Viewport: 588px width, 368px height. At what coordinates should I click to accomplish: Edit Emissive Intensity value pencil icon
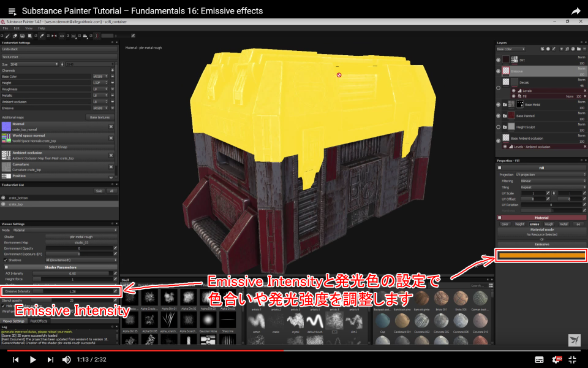pyautogui.click(x=115, y=291)
